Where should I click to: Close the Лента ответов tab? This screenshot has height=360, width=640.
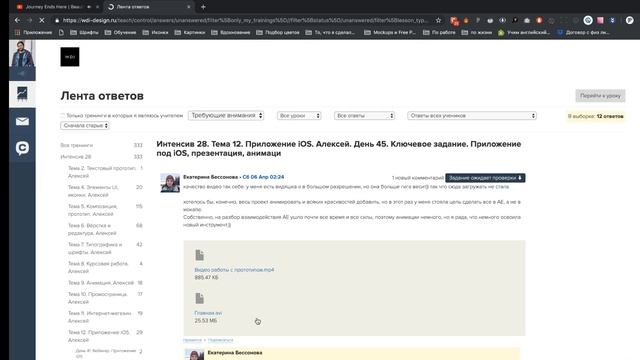point(189,7)
